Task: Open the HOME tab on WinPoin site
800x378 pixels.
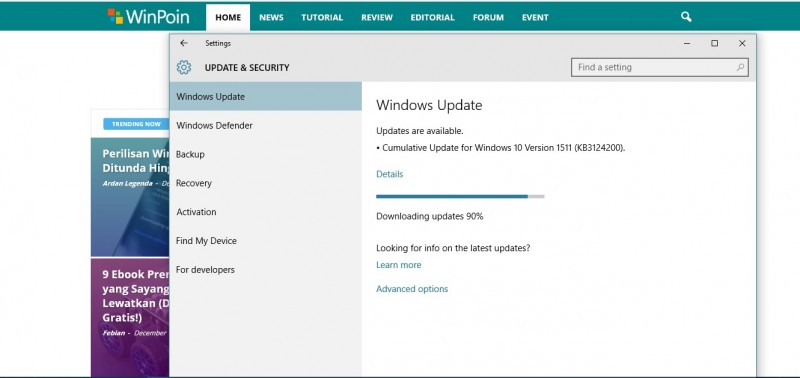Action: (228, 17)
